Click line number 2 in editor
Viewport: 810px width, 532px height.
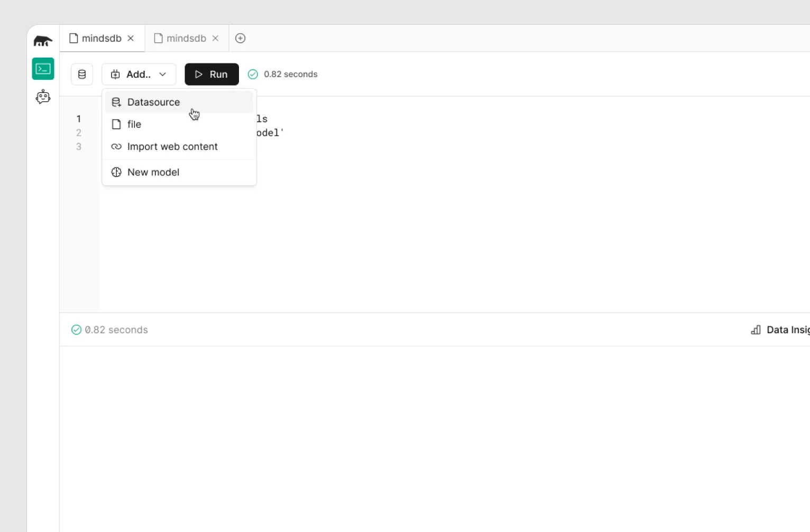pos(79,133)
